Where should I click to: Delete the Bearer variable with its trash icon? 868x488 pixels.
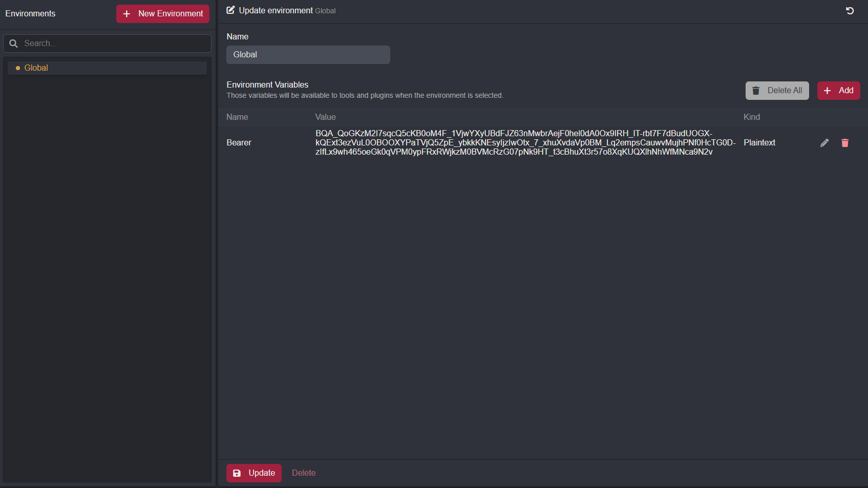point(845,142)
